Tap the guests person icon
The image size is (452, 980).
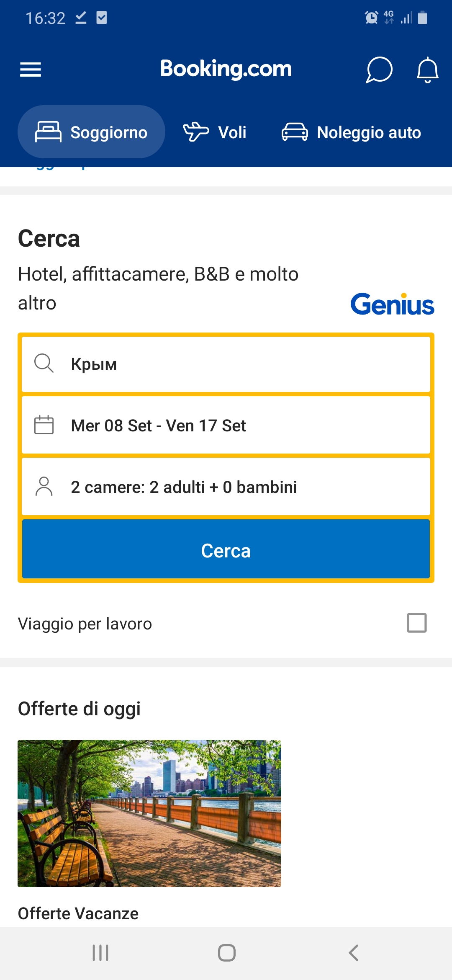click(x=44, y=486)
